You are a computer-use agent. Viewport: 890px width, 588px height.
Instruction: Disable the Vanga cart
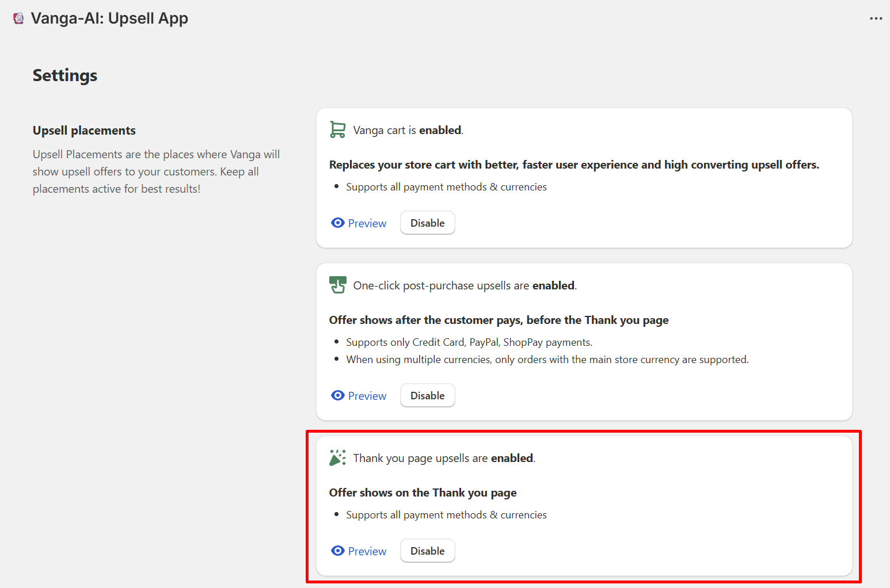tap(428, 223)
